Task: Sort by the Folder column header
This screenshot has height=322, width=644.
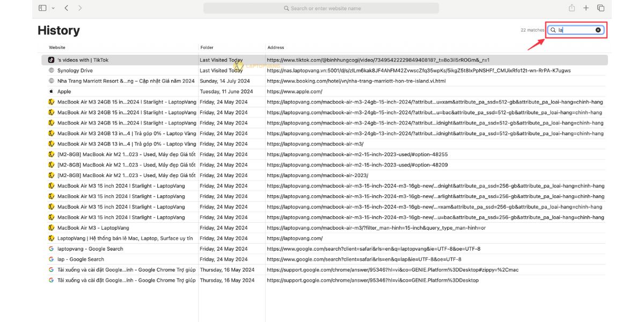Action: (x=207, y=48)
